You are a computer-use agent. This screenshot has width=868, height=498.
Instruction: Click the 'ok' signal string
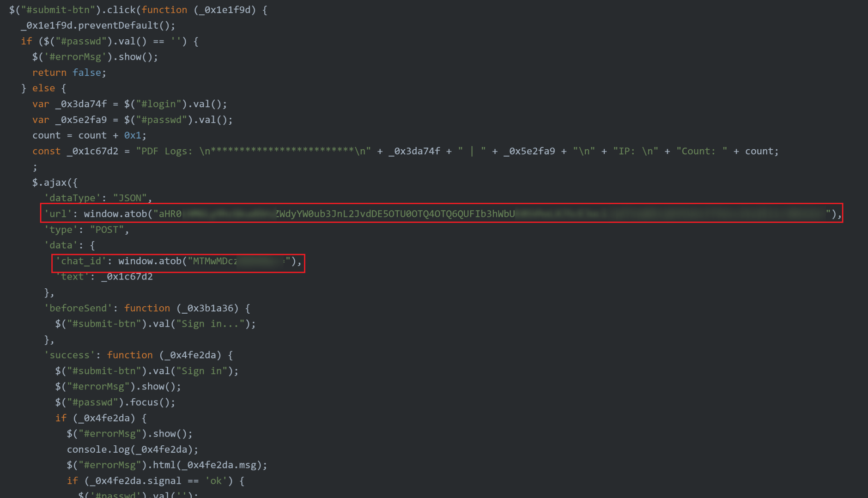[215, 481]
